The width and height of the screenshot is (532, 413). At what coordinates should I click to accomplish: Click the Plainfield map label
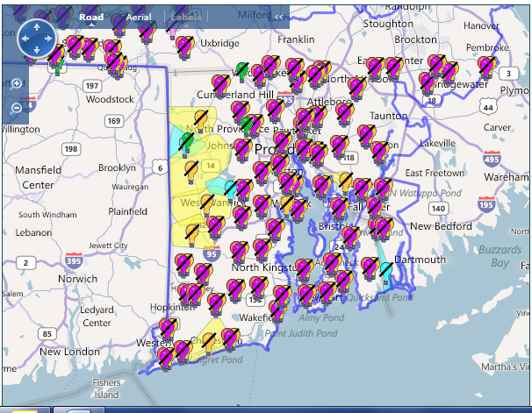(x=127, y=211)
